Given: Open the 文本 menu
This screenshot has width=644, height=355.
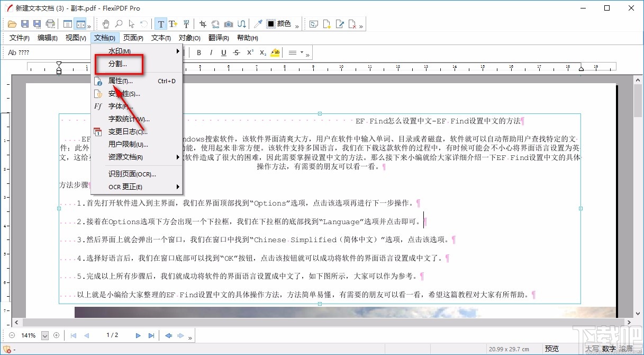Looking at the screenshot, I should (x=161, y=38).
